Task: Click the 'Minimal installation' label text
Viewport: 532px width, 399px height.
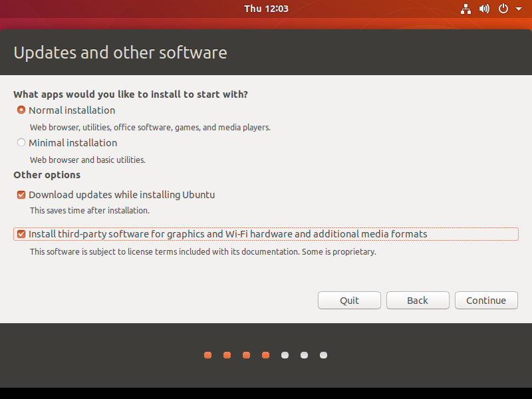Action: pos(73,143)
